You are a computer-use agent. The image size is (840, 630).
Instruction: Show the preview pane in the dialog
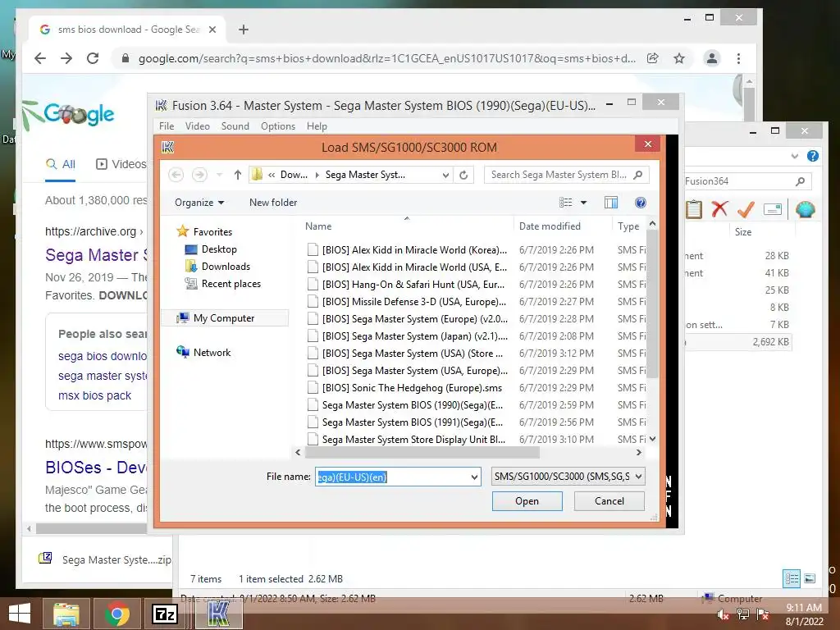pyautogui.click(x=610, y=202)
